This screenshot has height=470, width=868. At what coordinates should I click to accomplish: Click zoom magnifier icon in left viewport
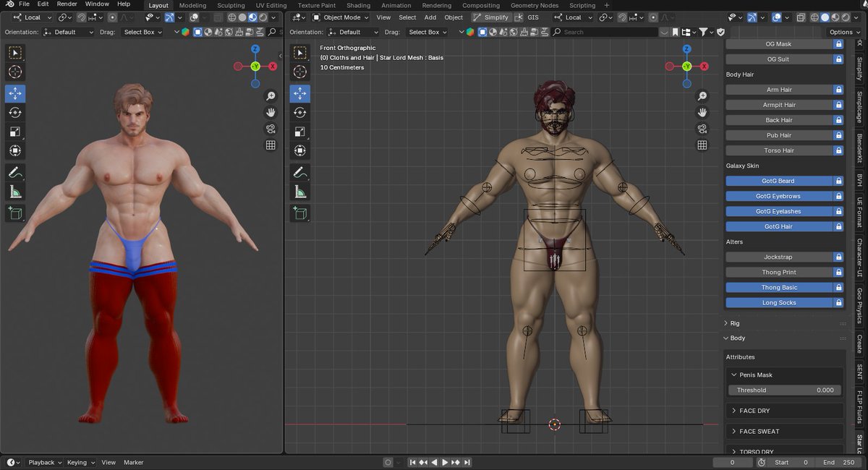271,96
